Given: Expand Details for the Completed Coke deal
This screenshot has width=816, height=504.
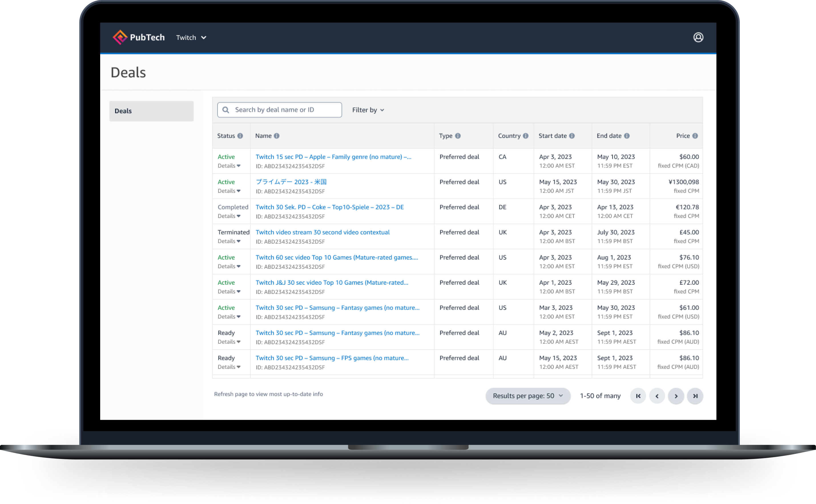Looking at the screenshot, I should [x=229, y=216].
